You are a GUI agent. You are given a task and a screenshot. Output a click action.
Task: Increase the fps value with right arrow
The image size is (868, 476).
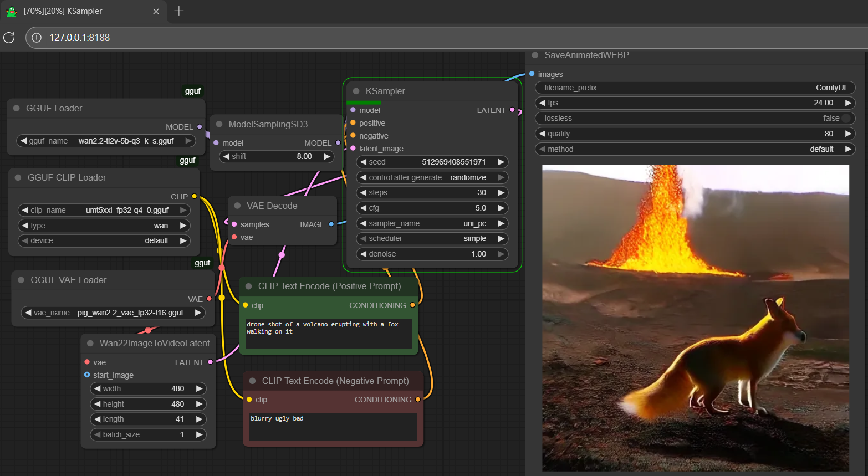click(x=847, y=103)
